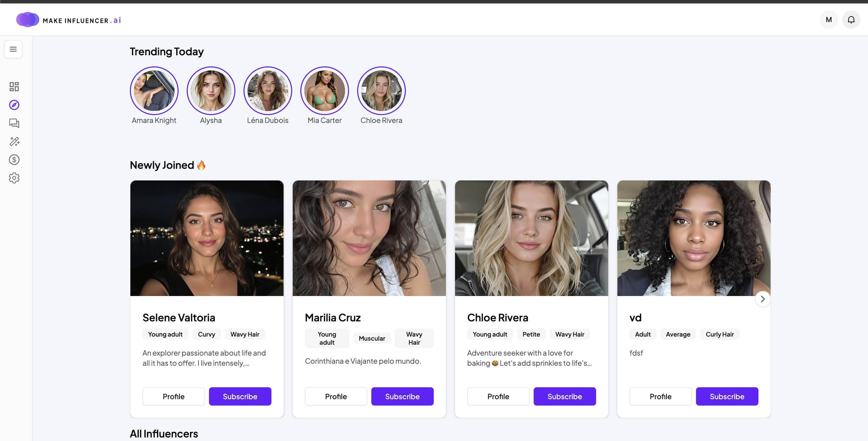The image size is (868, 441).
Task: Open Marilia Cruz's Profile
Action: [336, 396]
